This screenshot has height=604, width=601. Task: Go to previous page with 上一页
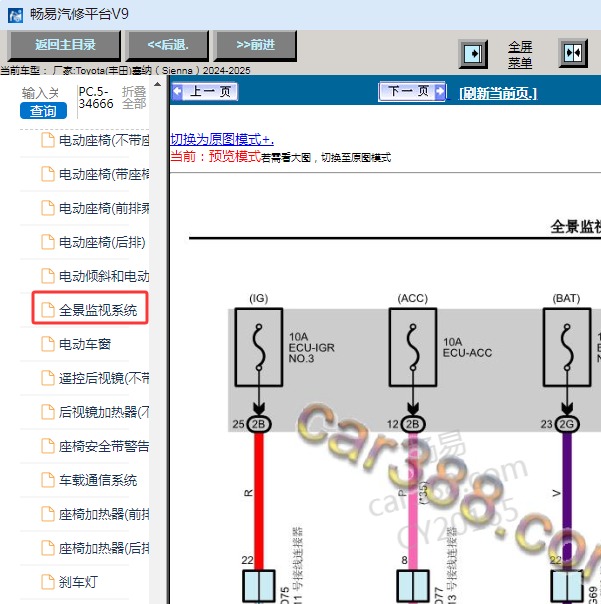(x=205, y=92)
